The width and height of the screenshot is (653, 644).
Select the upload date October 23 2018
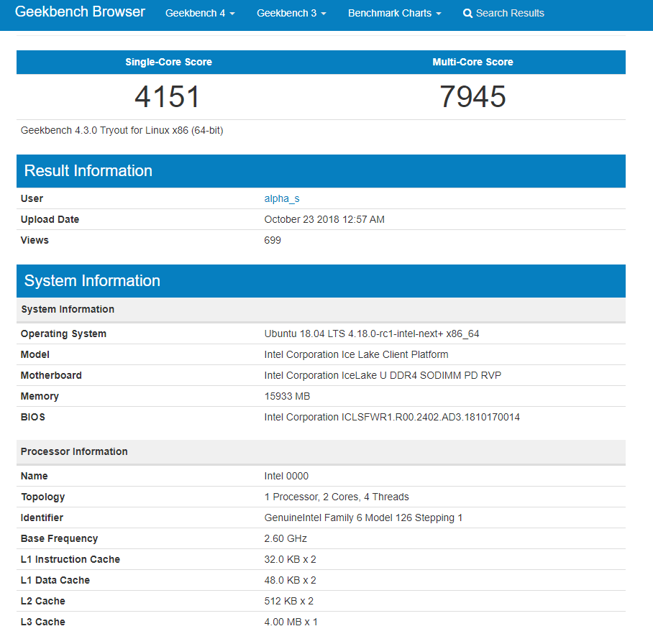click(x=324, y=219)
